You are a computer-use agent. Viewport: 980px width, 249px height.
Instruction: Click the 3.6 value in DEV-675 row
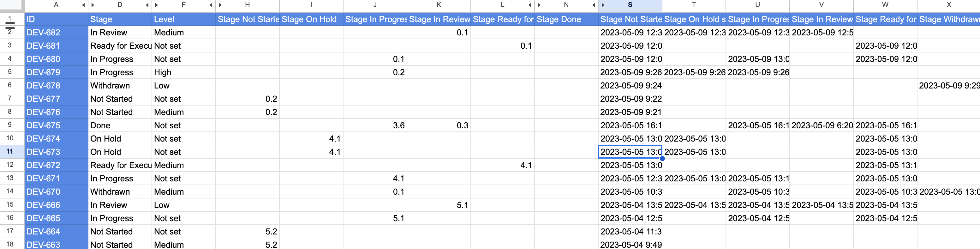pyautogui.click(x=375, y=125)
